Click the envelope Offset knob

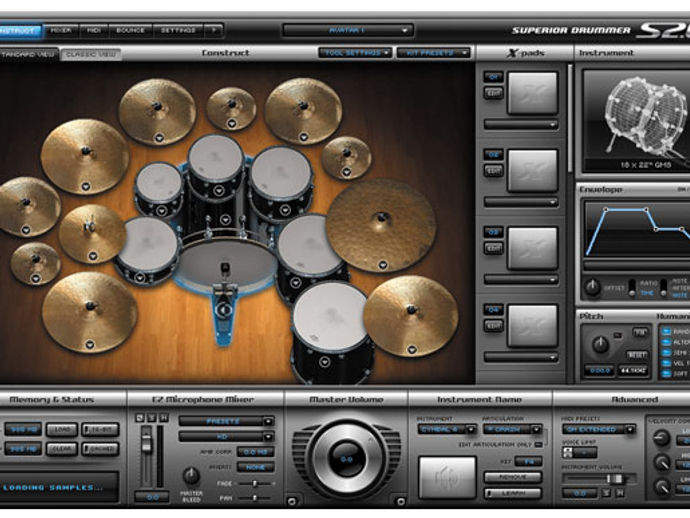[x=592, y=288]
